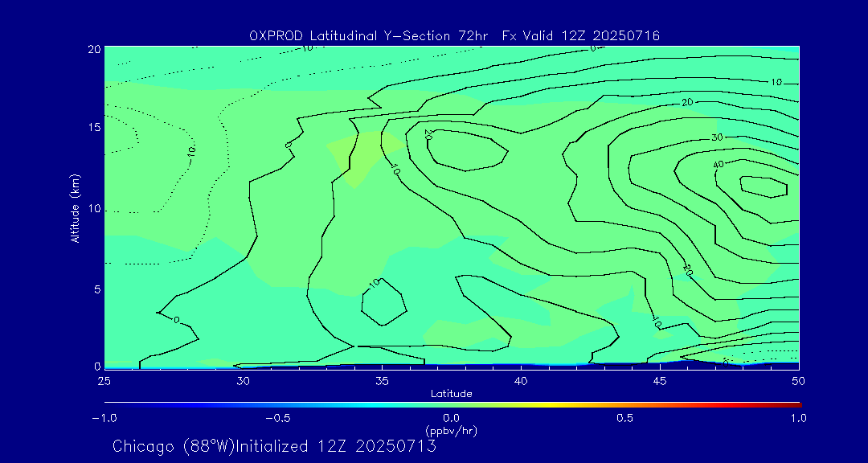The height and width of the screenshot is (463, 868).
Task: Click the x-axis tick label '30'
Action: tap(243, 381)
